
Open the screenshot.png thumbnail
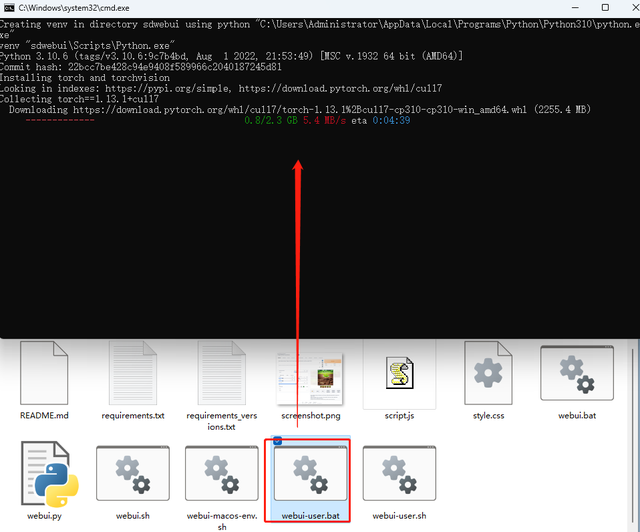[x=310, y=379]
